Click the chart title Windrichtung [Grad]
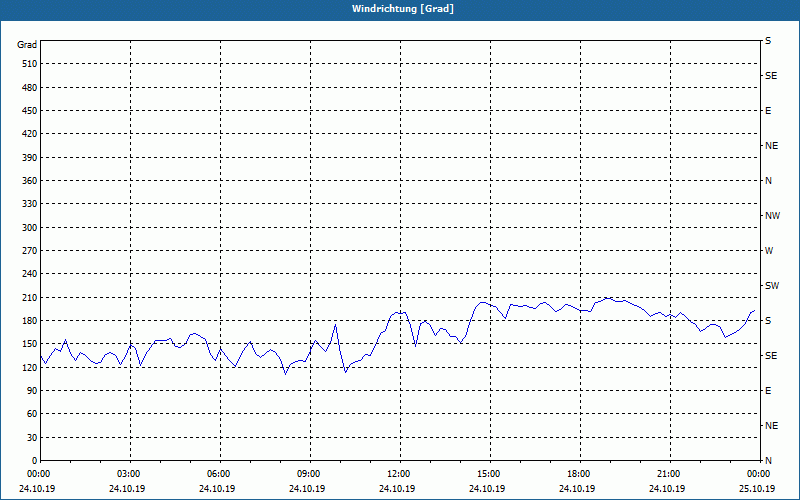The height and width of the screenshot is (500, 800). pos(403,9)
